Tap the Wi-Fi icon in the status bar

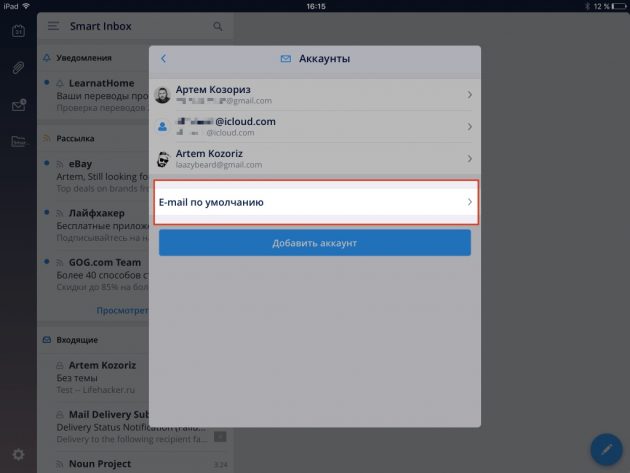27,6
